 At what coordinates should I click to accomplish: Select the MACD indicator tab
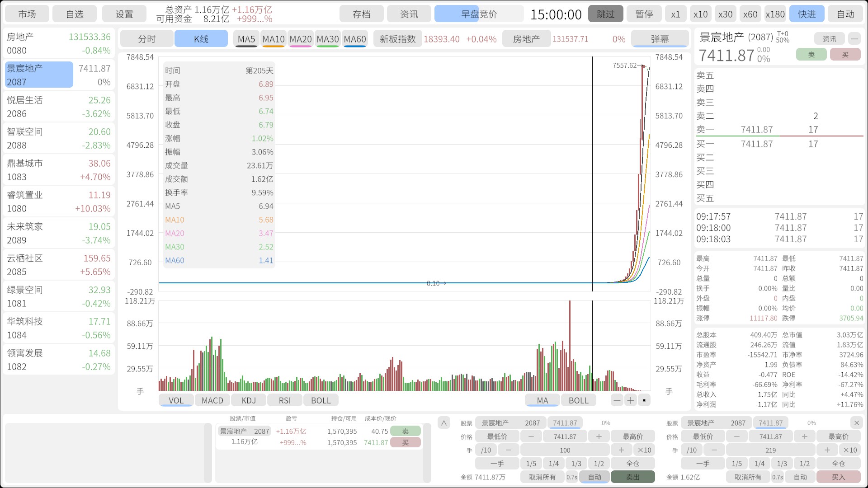point(212,400)
